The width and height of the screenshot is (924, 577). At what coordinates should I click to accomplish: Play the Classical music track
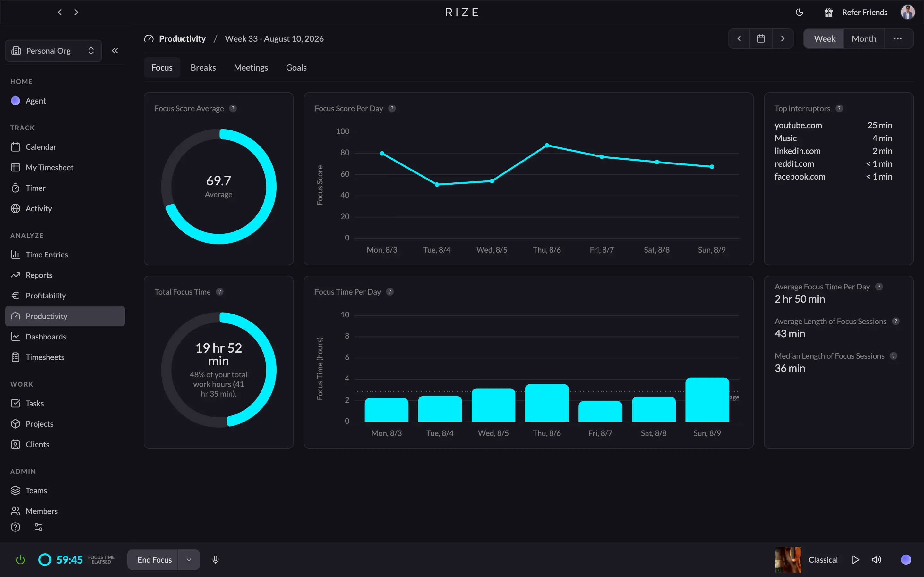[855, 560]
